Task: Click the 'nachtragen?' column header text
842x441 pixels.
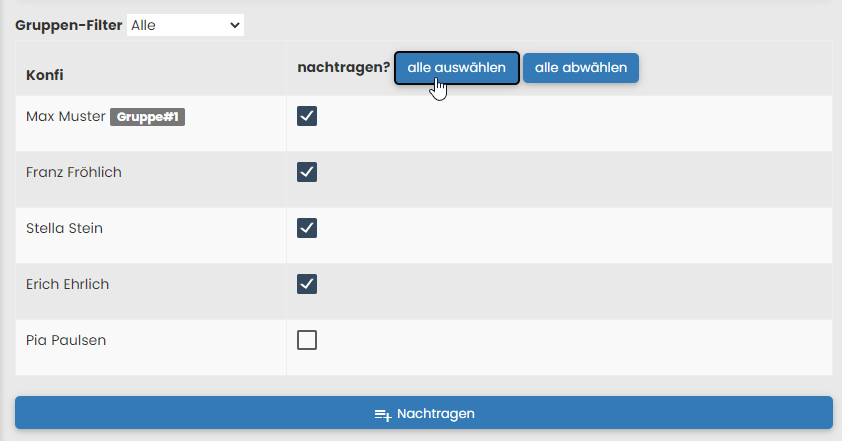Action: (343, 68)
